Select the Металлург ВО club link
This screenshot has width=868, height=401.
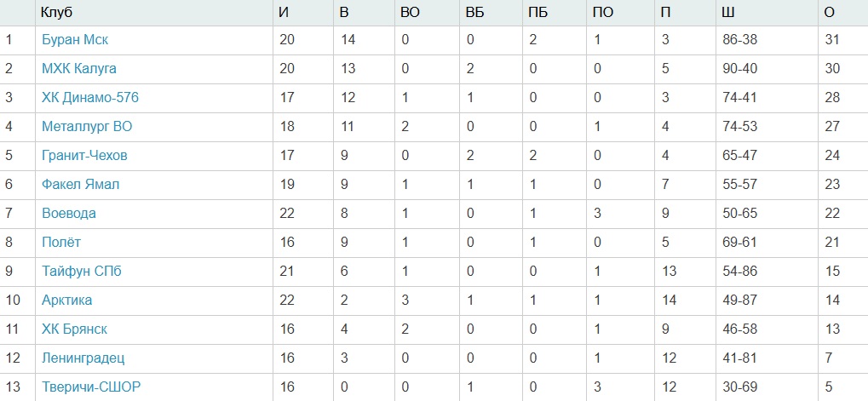point(87,127)
